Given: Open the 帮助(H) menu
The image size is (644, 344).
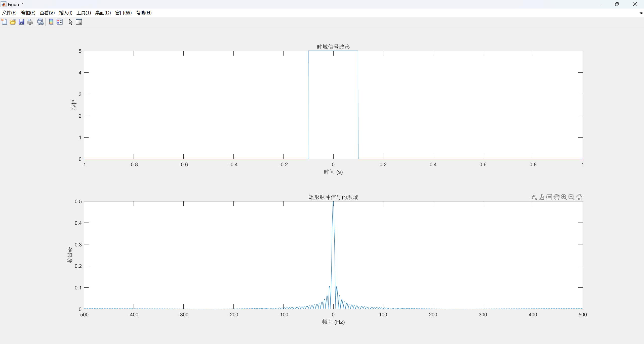Looking at the screenshot, I should [x=144, y=13].
